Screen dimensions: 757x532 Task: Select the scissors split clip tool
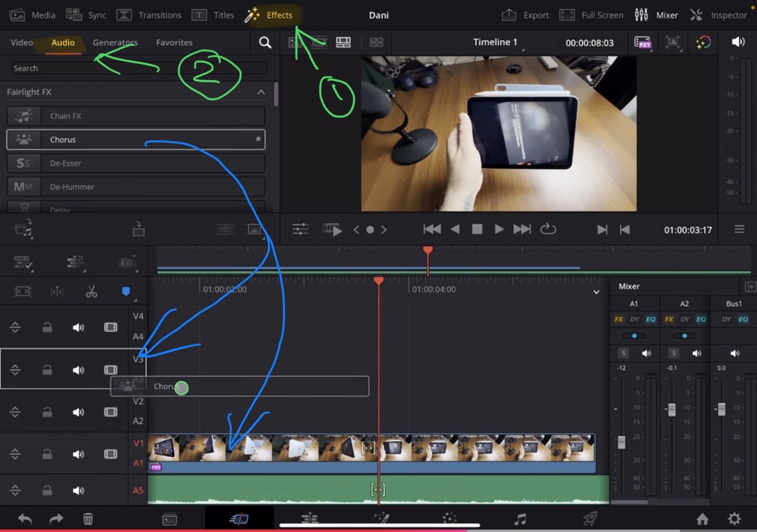point(92,292)
